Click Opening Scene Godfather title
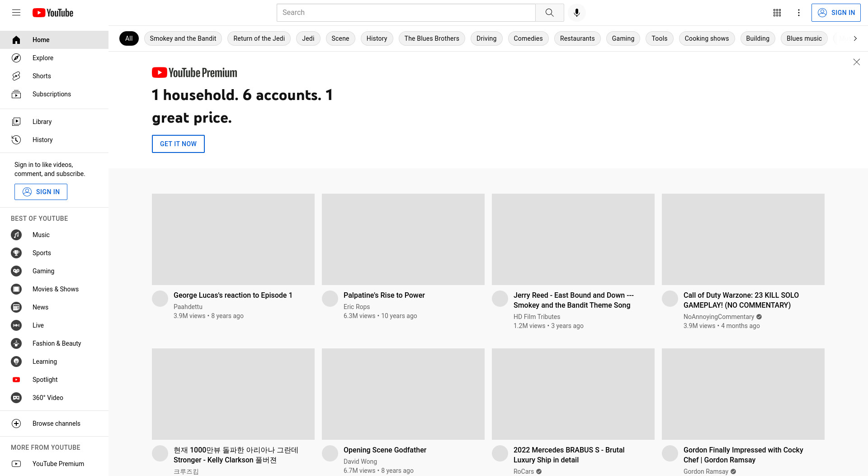Viewport: 868px width, 476px height. 385,450
